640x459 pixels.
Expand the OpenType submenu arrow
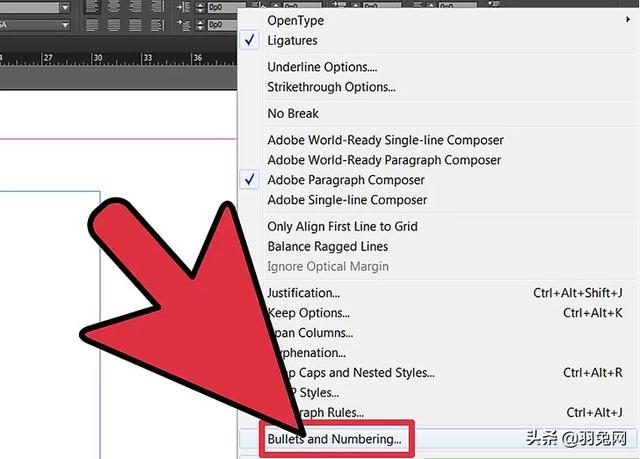pyautogui.click(x=628, y=20)
